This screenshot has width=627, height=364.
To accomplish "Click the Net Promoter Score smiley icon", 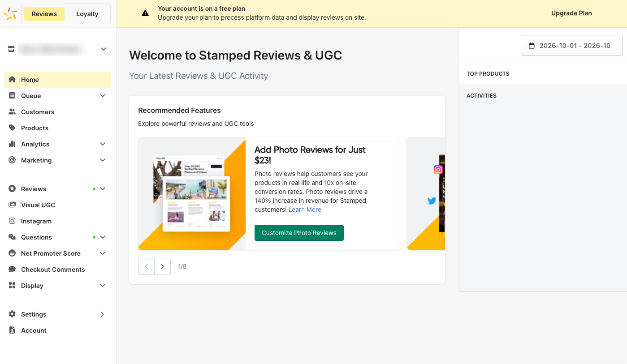I will click(12, 253).
